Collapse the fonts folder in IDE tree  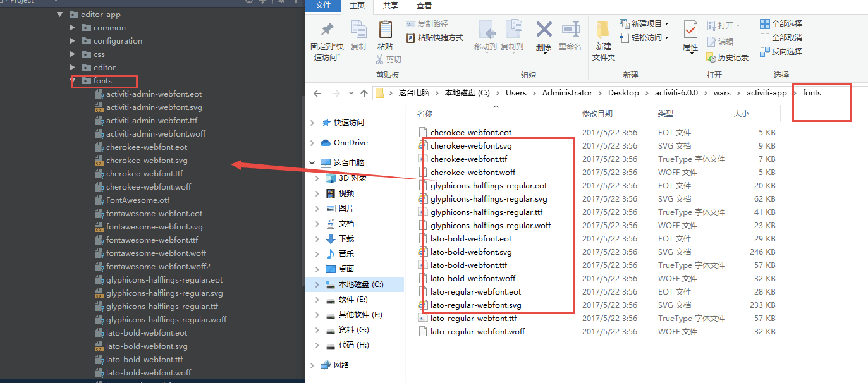click(73, 81)
